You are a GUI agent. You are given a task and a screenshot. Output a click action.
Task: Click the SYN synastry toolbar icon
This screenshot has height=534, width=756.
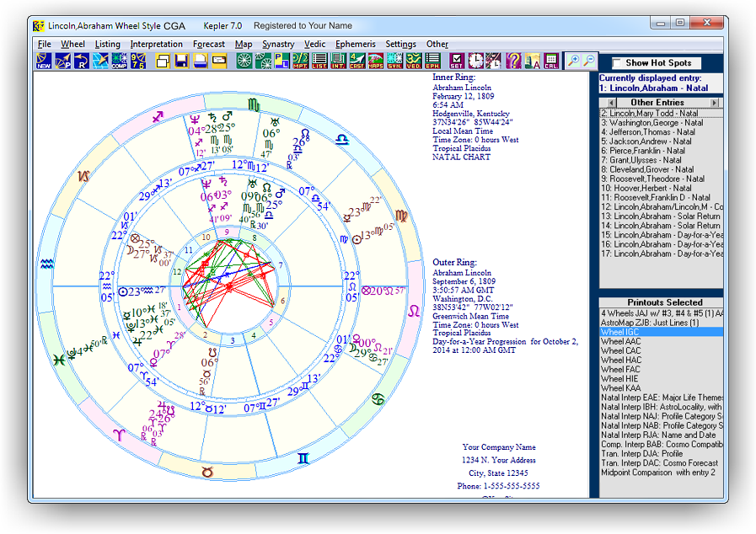394,61
